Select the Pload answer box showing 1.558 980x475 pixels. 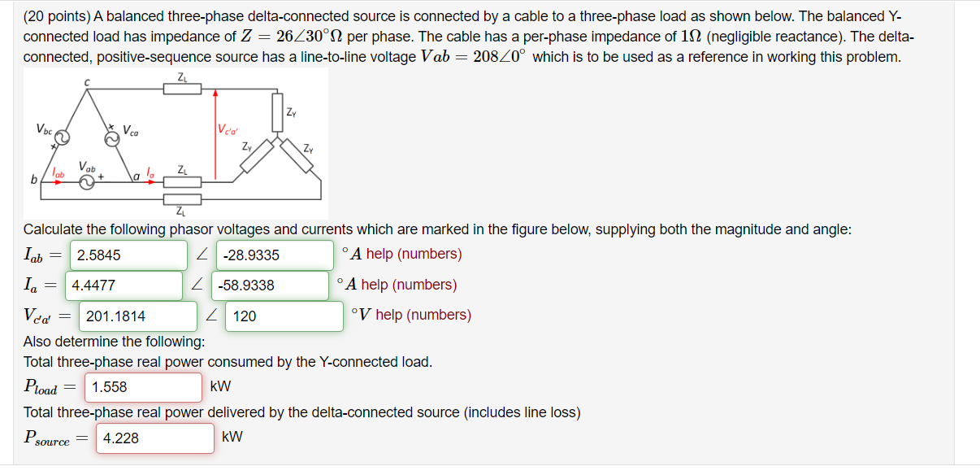point(143,386)
